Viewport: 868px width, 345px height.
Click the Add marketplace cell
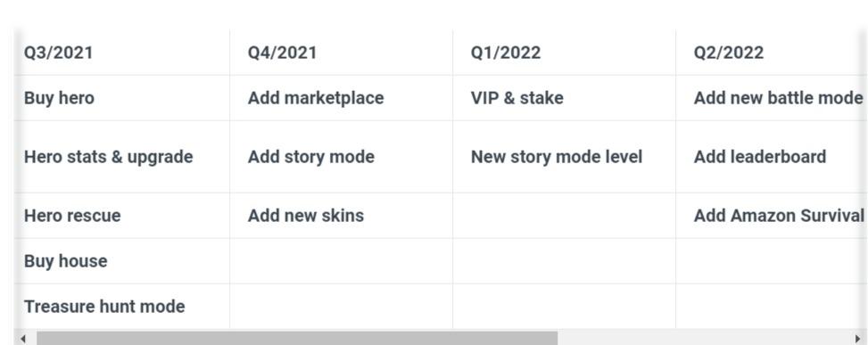(341, 98)
